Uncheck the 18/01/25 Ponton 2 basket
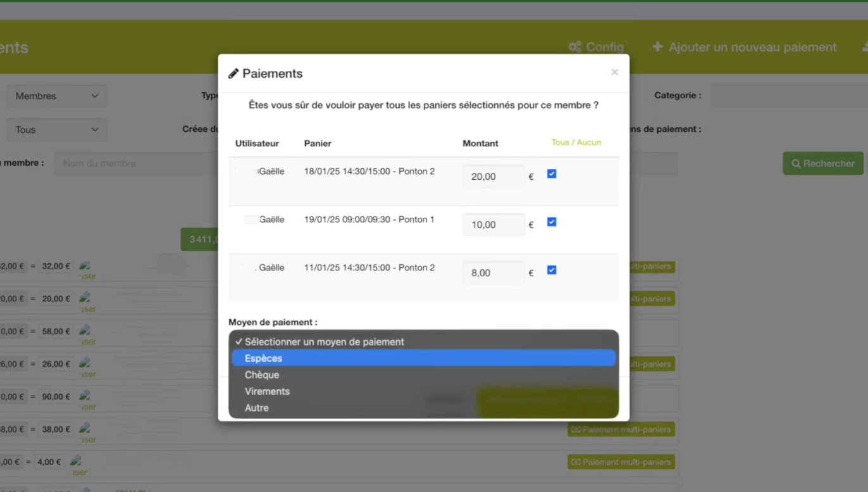Image resolution: width=868 pixels, height=492 pixels. 552,174
